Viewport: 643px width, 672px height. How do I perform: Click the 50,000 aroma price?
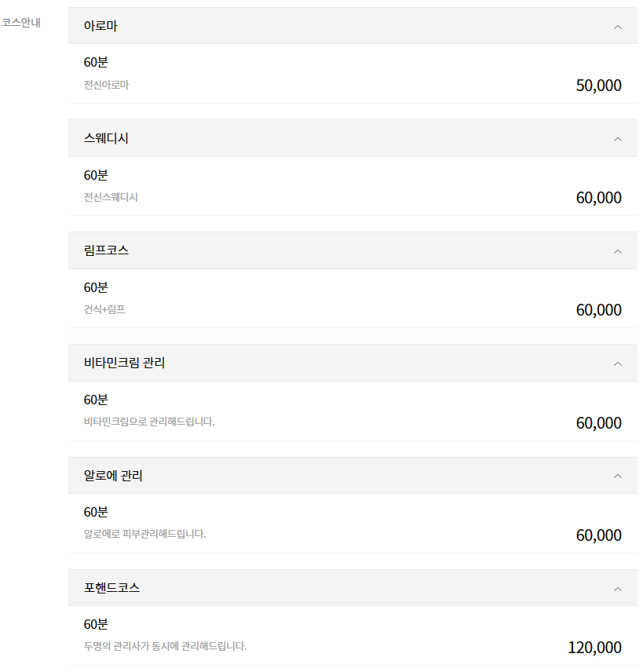(598, 86)
